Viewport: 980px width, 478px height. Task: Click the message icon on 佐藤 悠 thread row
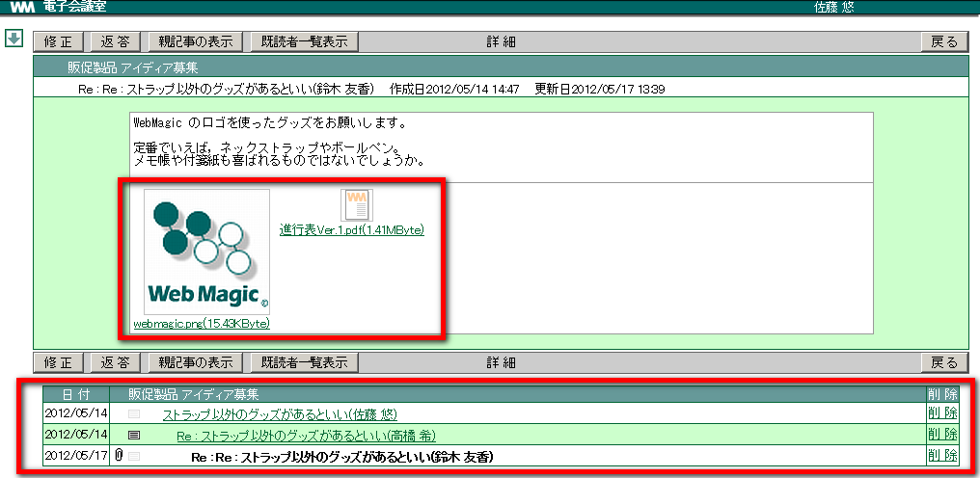click(x=134, y=413)
